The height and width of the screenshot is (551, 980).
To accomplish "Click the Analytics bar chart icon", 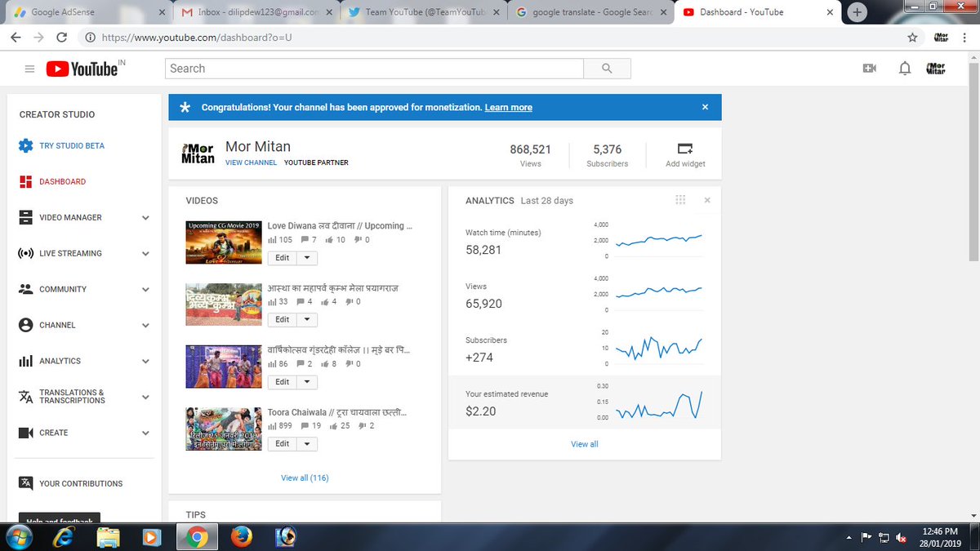I will point(25,361).
